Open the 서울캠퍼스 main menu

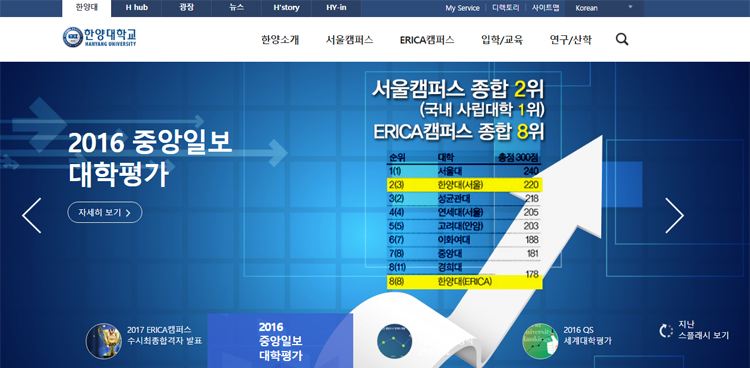click(349, 40)
